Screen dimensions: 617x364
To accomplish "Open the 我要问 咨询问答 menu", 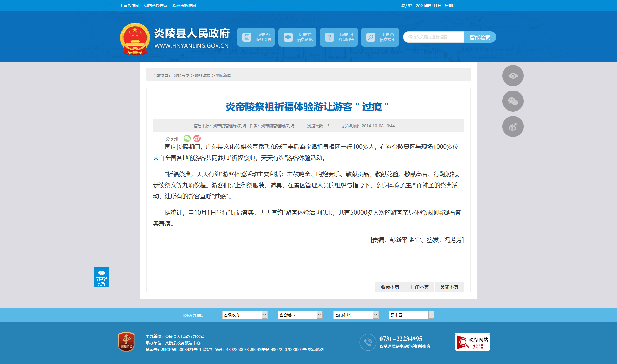I will pos(339,37).
